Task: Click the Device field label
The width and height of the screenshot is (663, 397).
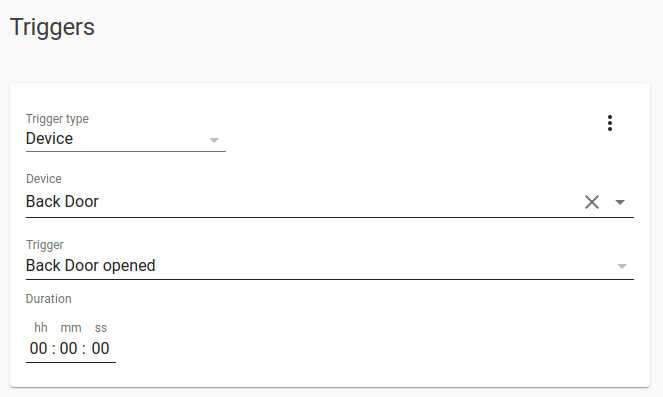Action: (44, 179)
